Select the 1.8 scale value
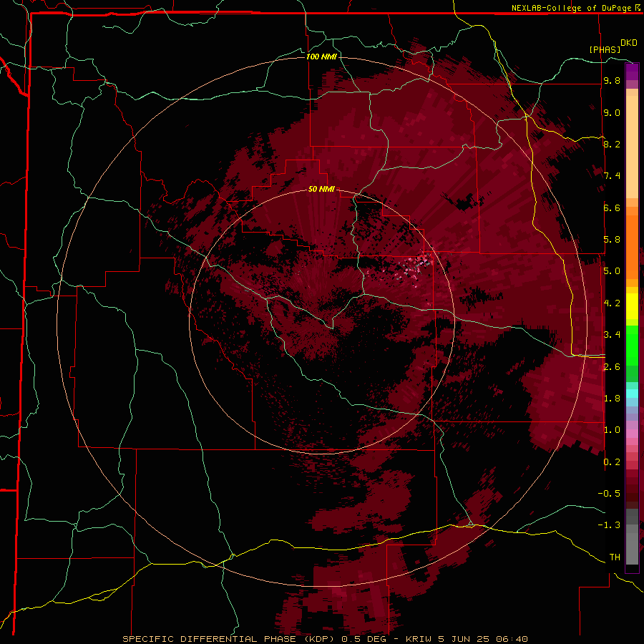The image size is (644, 644). (x=612, y=399)
